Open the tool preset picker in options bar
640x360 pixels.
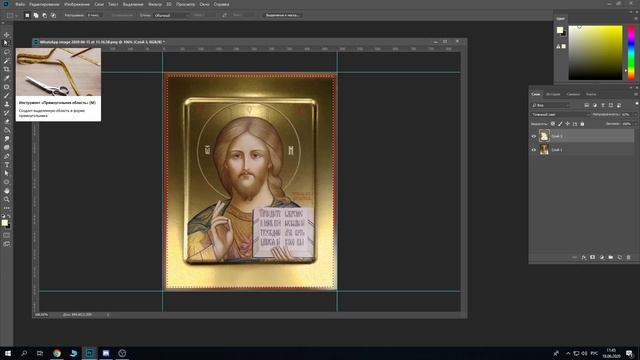click(x=11, y=15)
